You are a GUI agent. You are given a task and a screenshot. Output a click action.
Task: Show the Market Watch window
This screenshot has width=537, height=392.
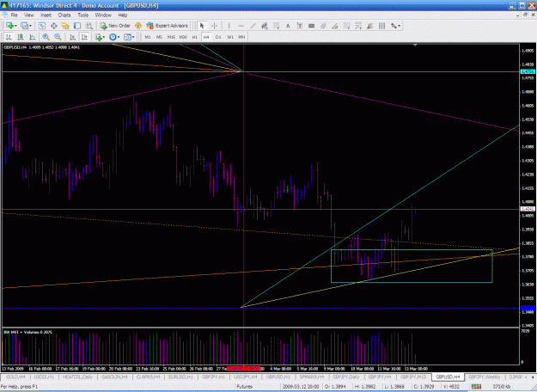42,26
